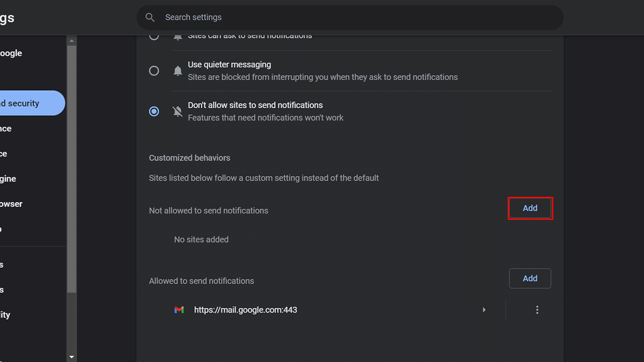Viewport: 644px width, 362px height.
Task: Add a site to Not allowed list
Action: tap(530, 208)
